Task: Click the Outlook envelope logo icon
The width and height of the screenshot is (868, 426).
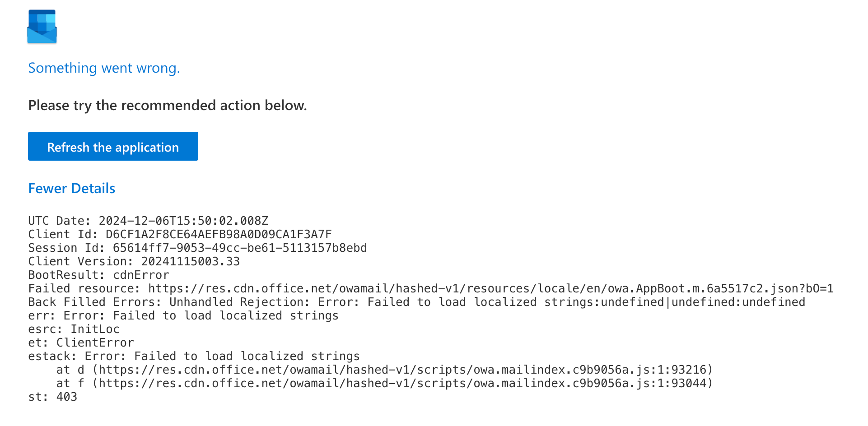Action: pos(42,26)
